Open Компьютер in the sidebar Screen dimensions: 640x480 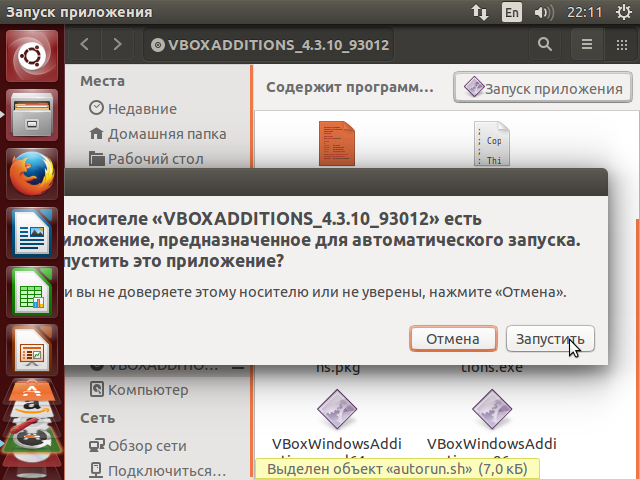[x=139, y=390]
